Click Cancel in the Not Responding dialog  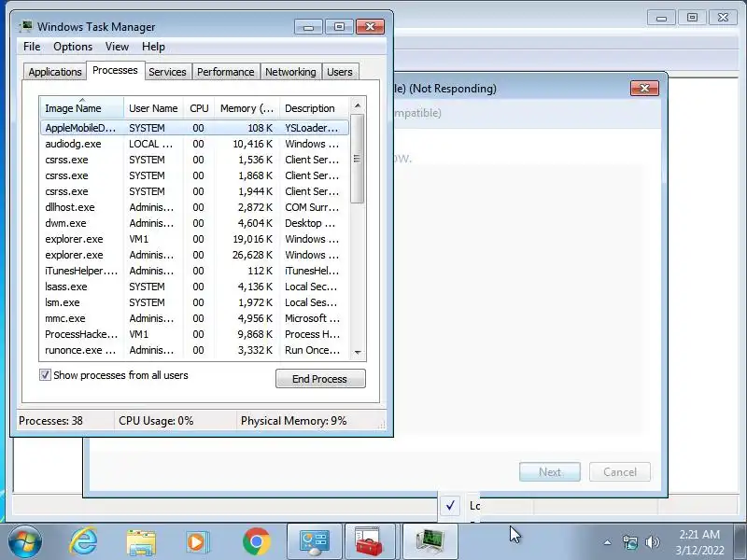click(619, 472)
